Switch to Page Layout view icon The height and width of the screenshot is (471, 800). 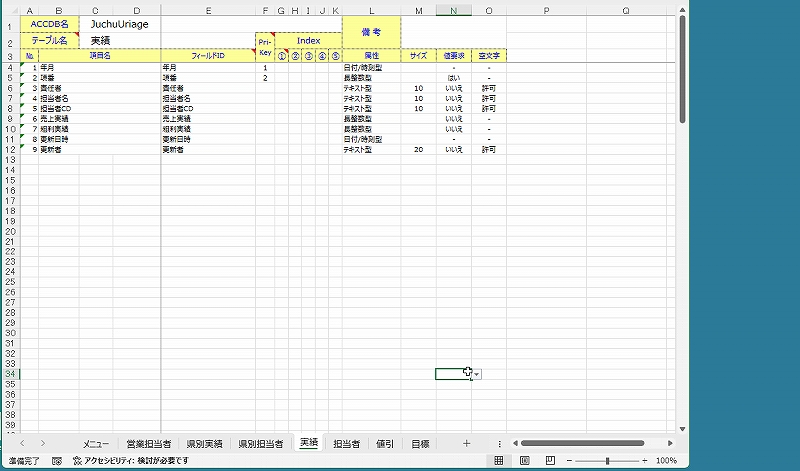524,461
